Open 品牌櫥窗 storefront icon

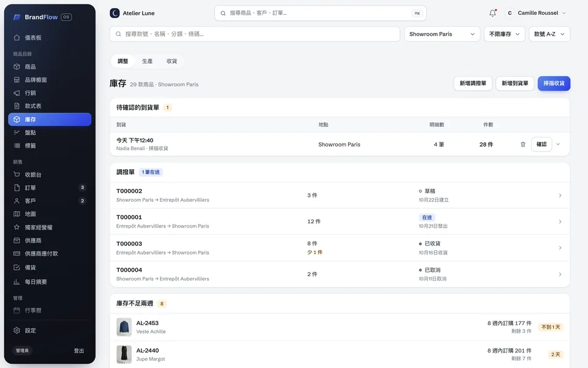point(17,80)
